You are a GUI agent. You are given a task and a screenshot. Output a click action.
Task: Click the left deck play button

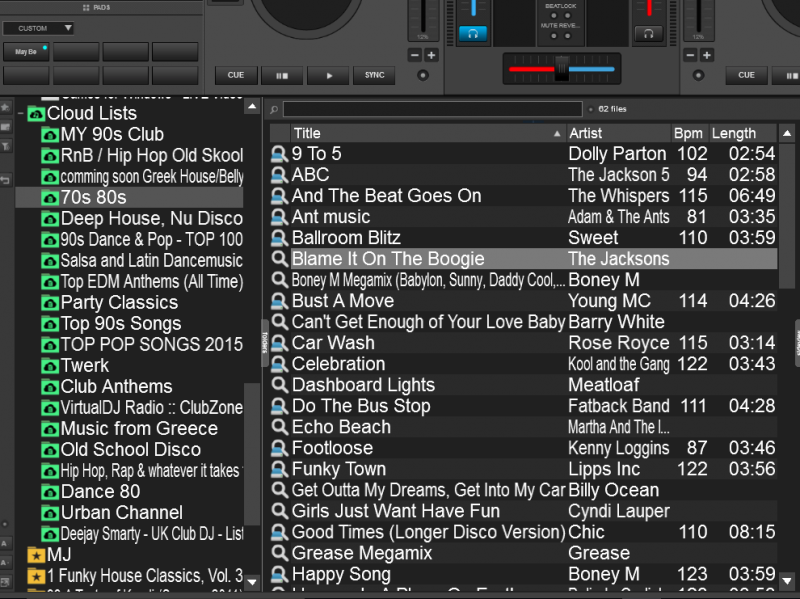[x=329, y=76]
